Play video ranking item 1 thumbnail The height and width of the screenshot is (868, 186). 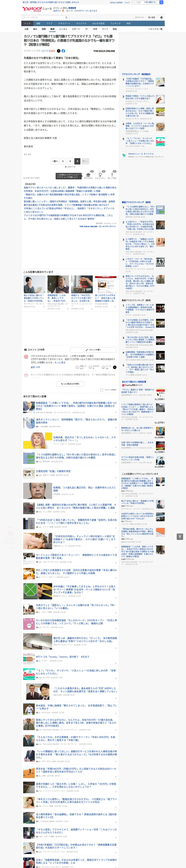coord(160,308)
